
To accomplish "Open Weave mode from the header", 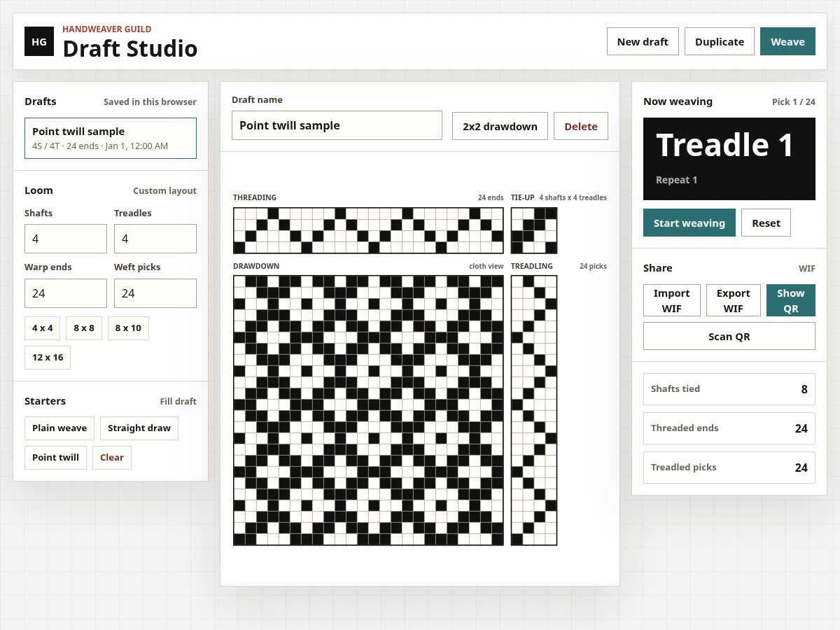I will [787, 41].
